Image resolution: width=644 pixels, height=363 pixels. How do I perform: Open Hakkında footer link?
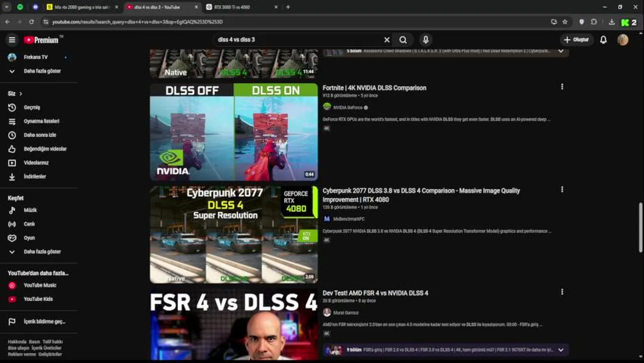coord(17,342)
